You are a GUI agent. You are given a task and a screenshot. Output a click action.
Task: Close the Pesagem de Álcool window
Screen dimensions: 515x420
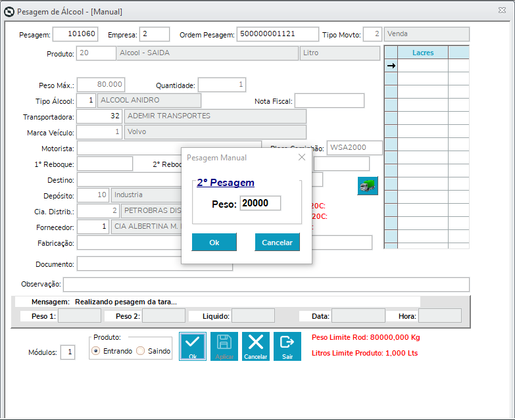tap(502, 10)
